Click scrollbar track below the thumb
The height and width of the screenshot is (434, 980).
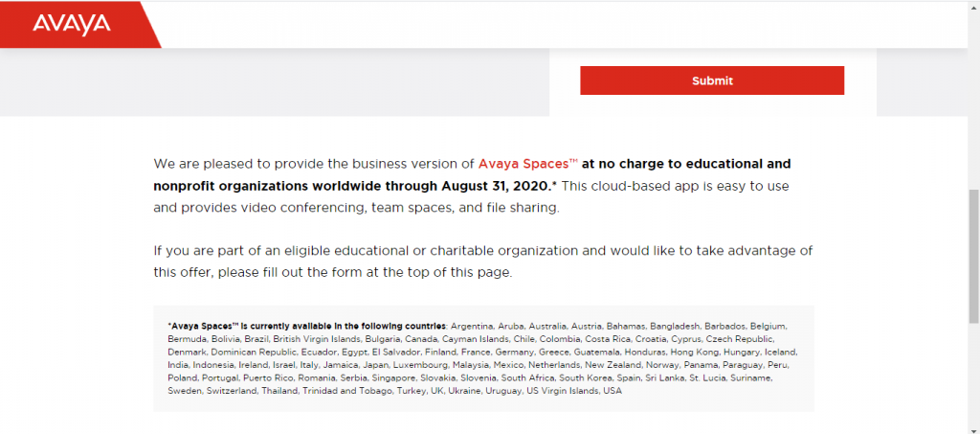pos(973,376)
